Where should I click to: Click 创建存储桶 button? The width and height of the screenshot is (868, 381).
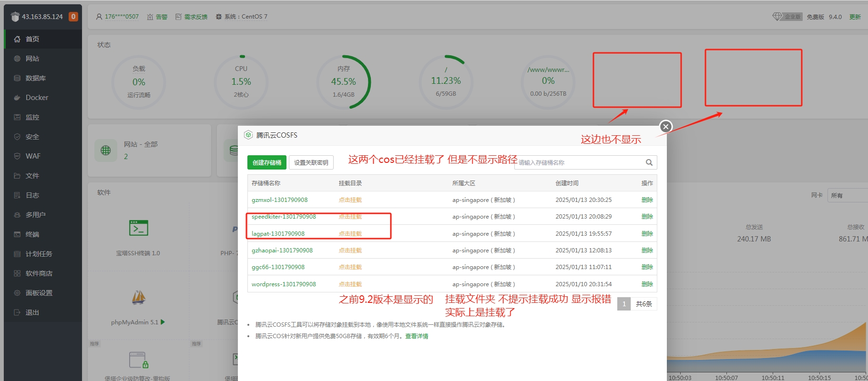[267, 162]
